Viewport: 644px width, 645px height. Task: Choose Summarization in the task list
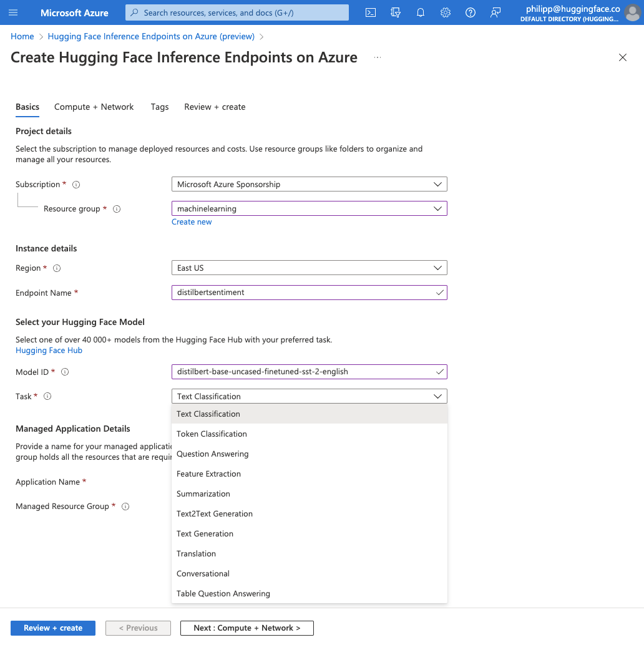coord(203,494)
